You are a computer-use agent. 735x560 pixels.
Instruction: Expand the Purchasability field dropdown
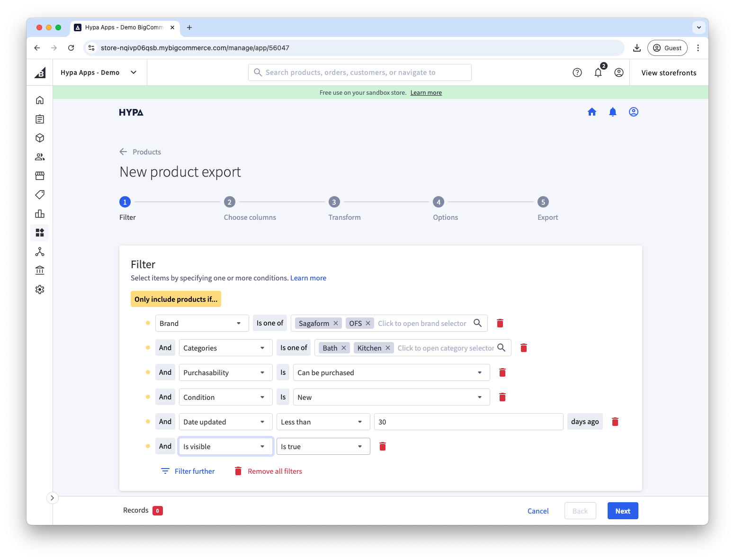[x=225, y=372]
